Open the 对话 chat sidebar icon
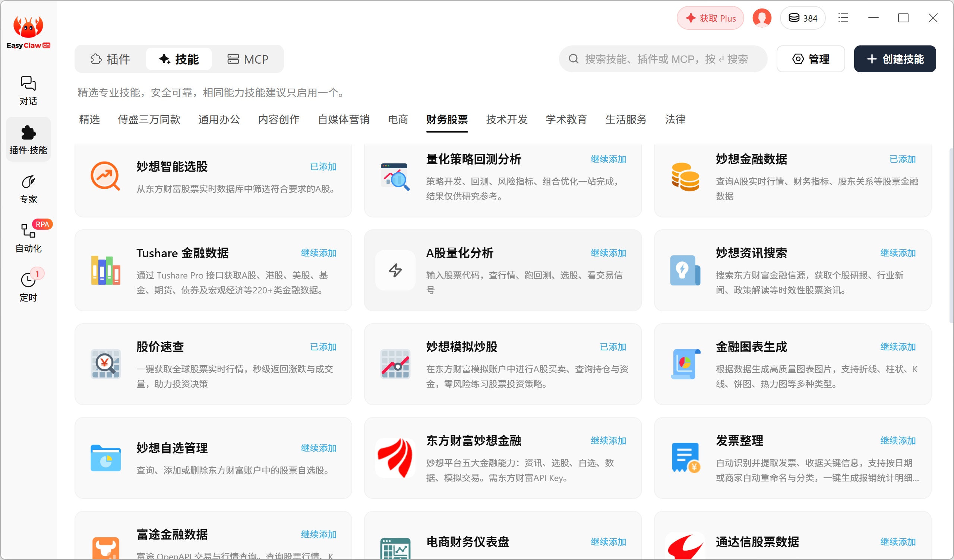Image resolution: width=954 pixels, height=560 pixels. (x=28, y=90)
